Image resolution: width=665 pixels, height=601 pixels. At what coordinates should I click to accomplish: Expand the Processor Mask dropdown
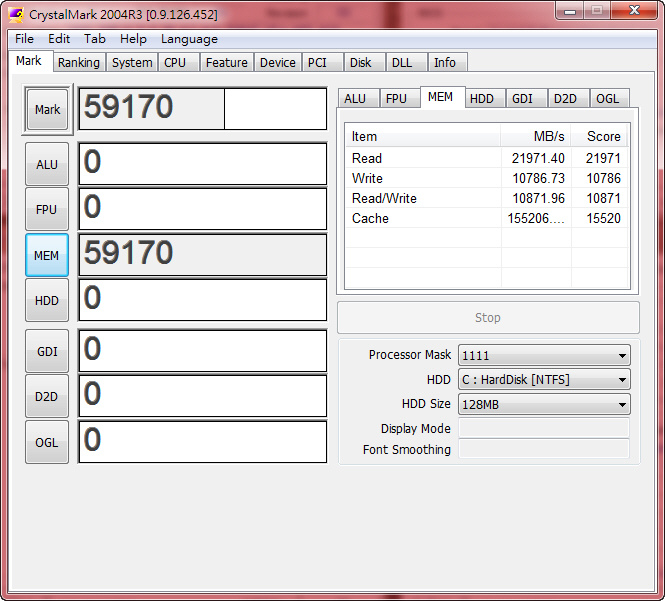pos(544,355)
